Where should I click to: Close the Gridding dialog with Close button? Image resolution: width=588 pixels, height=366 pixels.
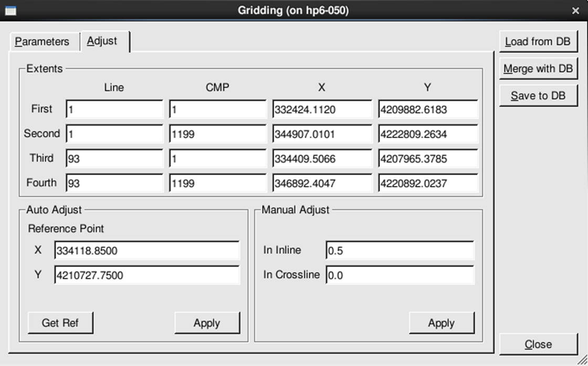pyautogui.click(x=538, y=344)
